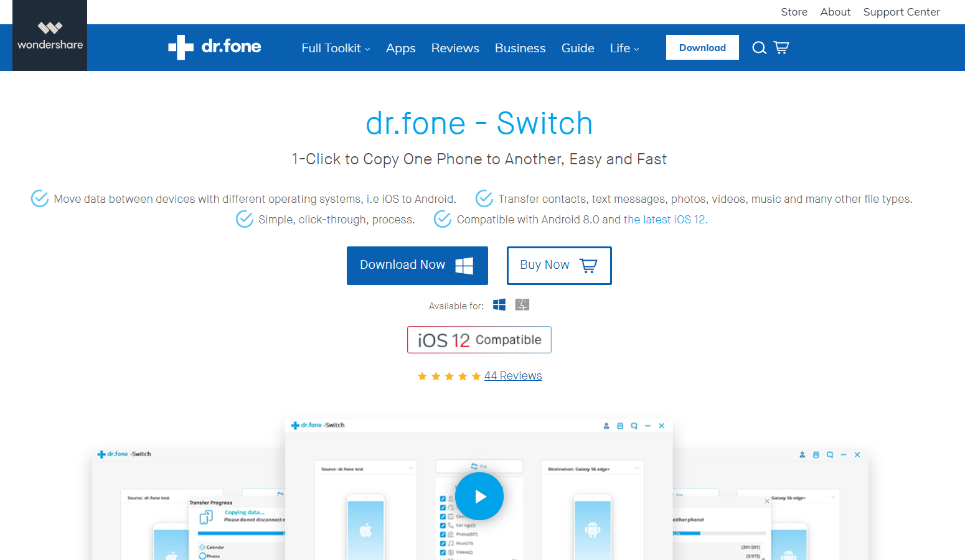Screen dimensions: 965x560
Task: Open the 44 Reviews link
Action: click(513, 376)
